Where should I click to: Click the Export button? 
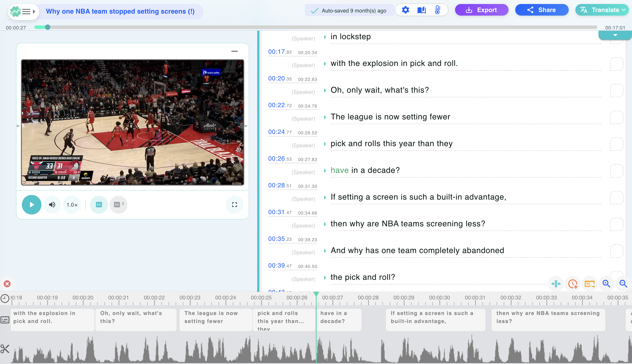coord(481,10)
